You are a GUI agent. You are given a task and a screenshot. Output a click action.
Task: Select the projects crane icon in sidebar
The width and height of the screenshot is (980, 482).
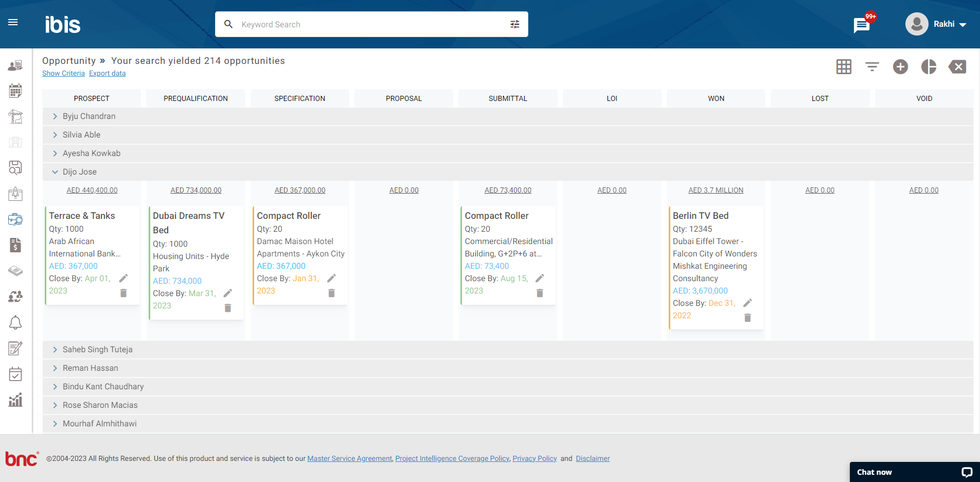[15, 116]
